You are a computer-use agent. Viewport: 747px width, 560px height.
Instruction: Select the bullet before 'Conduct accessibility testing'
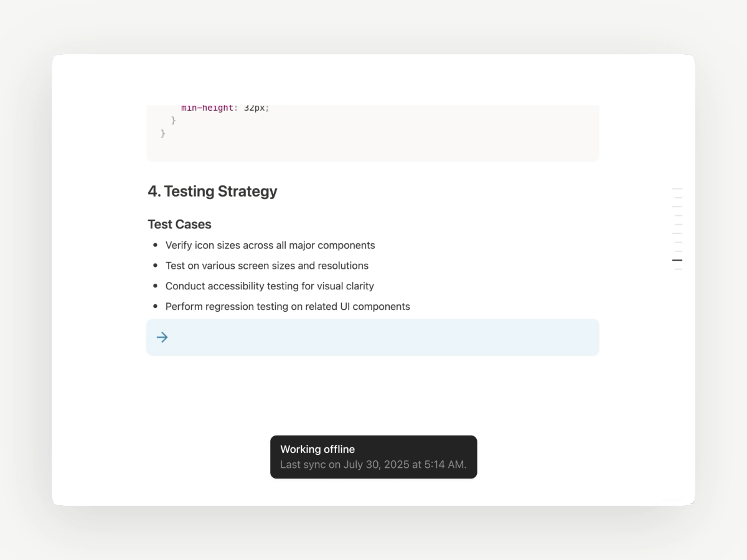tap(155, 286)
